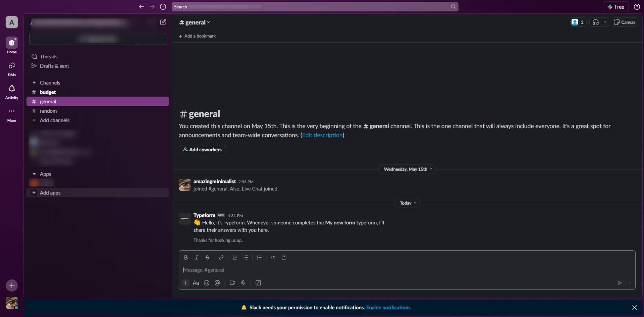Compose a new message with pencil icon
Image resolution: width=644 pixels, height=317 pixels.
163,22
